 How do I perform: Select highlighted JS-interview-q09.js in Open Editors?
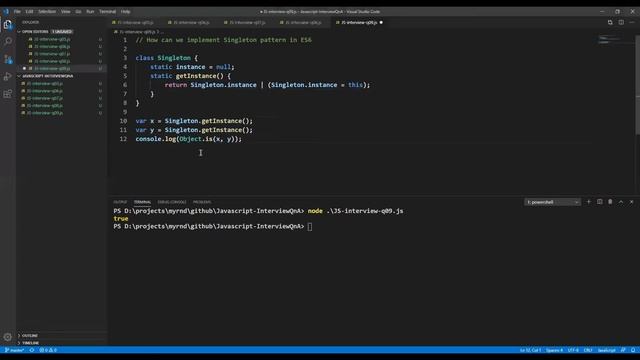click(x=61, y=69)
